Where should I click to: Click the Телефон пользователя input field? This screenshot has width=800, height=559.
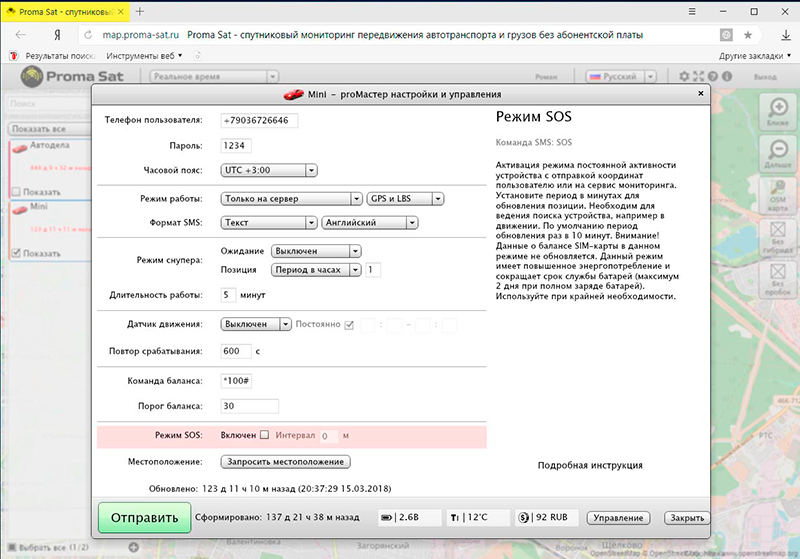click(x=260, y=120)
